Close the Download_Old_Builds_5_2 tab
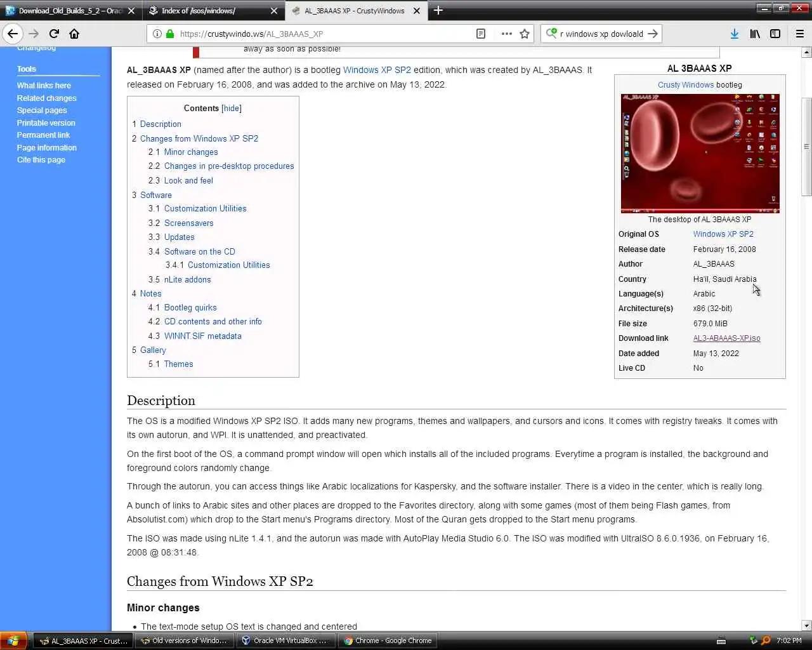Viewport: 812px width, 650px height. click(131, 11)
